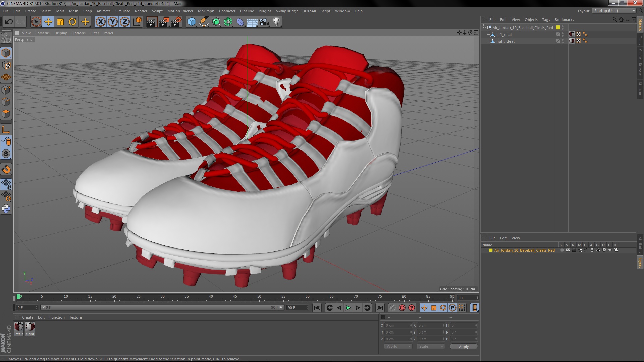Toggle X axis lock
644x362 pixels.
pos(100,22)
